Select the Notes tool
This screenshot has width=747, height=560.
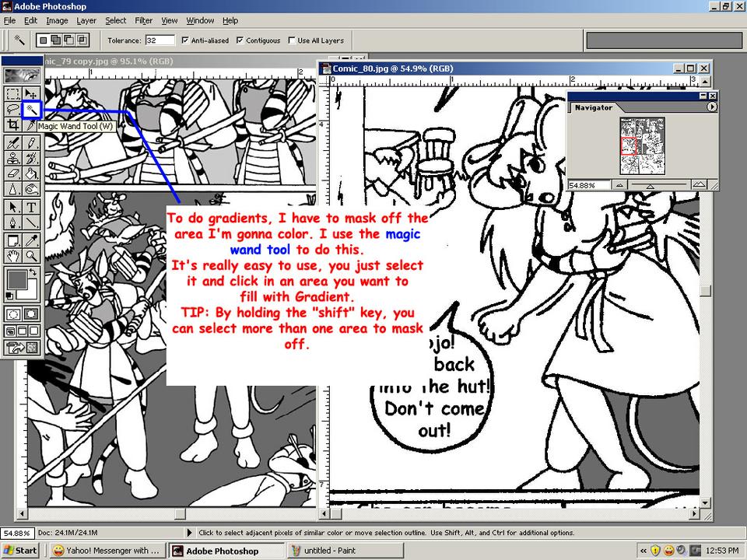click(x=13, y=240)
